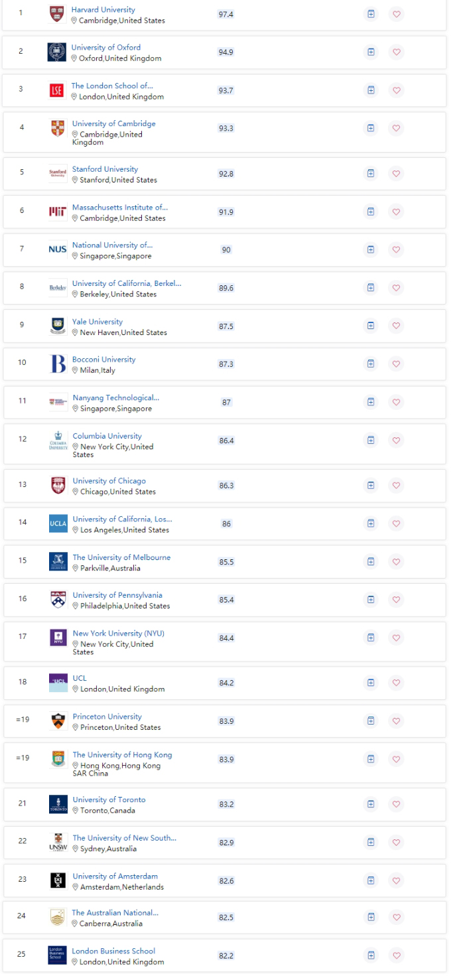Toggle heart for MIT row
The height and width of the screenshot is (980, 457).
point(397,212)
